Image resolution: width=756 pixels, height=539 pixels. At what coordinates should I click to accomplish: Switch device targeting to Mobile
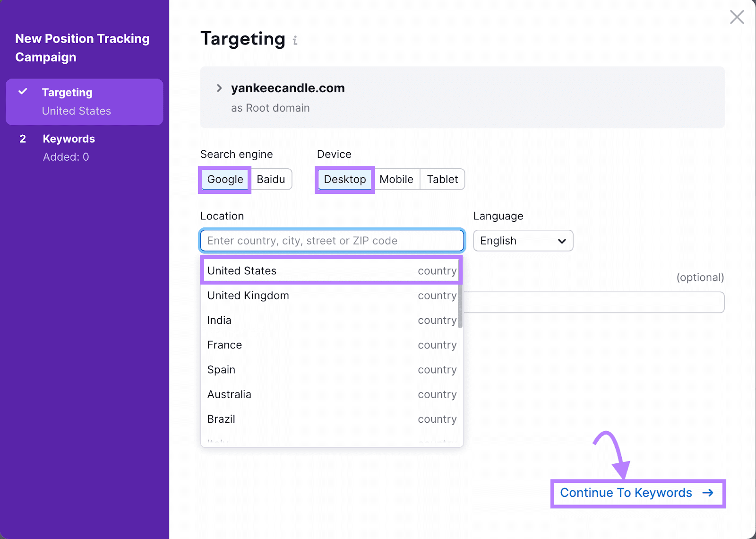[x=396, y=179]
